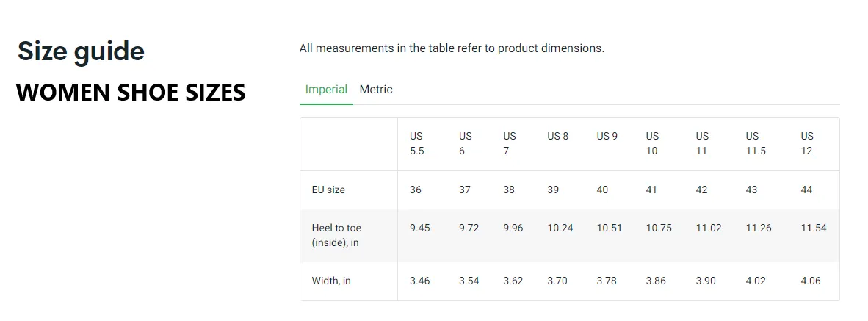Click the US 9 column header
Screen dimensions: 868x321
pos(607,136)
